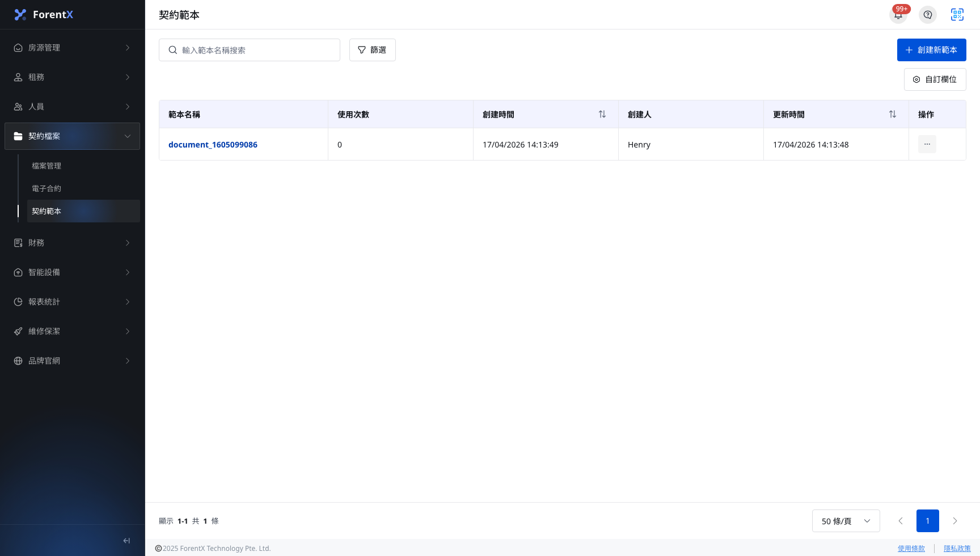Viewport: 980px width, 556px height.
Task: Open the 50 條/頁 page size dropdown
Action: pyautogui.click(x=846, y=521)
